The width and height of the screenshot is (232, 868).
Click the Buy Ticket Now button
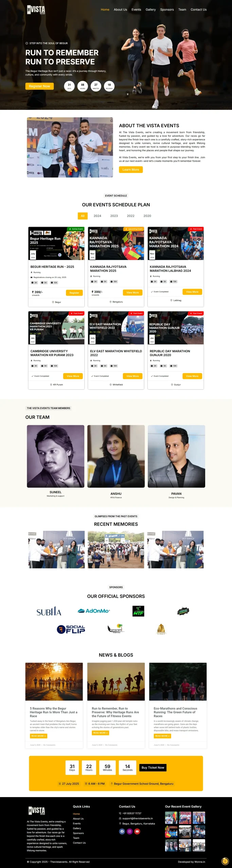coord(153,768)
